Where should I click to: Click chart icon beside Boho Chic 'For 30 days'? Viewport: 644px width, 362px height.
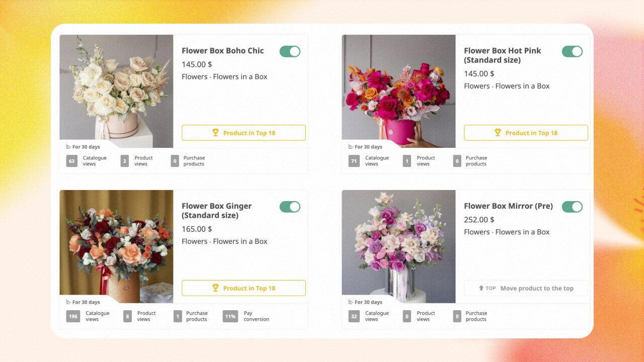(x=68, y=147)
